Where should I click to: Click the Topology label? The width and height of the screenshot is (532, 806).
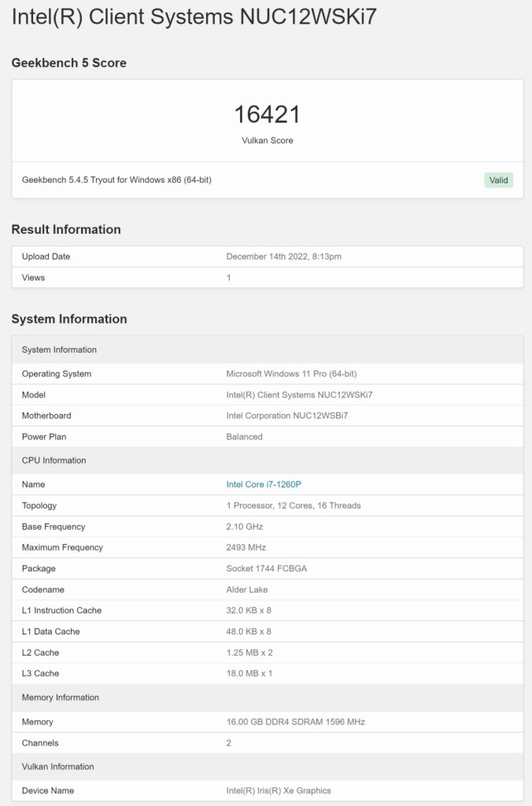(x=39, y=506)
